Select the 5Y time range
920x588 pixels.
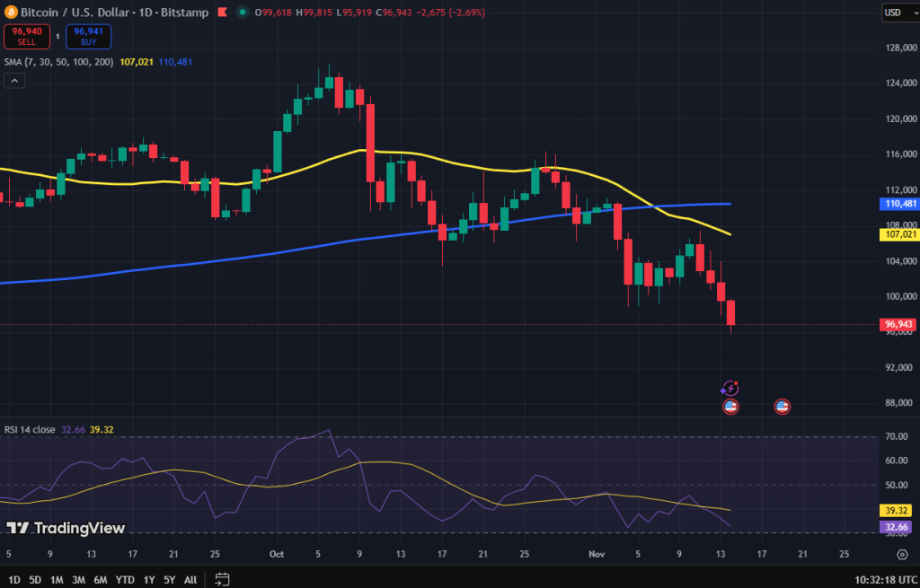click(170, 580)
